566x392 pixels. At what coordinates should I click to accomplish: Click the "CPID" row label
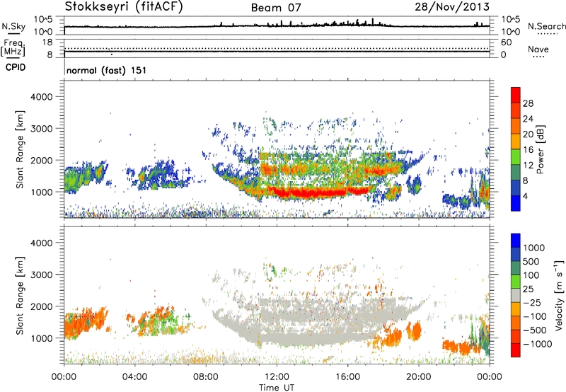pos(16,67)
